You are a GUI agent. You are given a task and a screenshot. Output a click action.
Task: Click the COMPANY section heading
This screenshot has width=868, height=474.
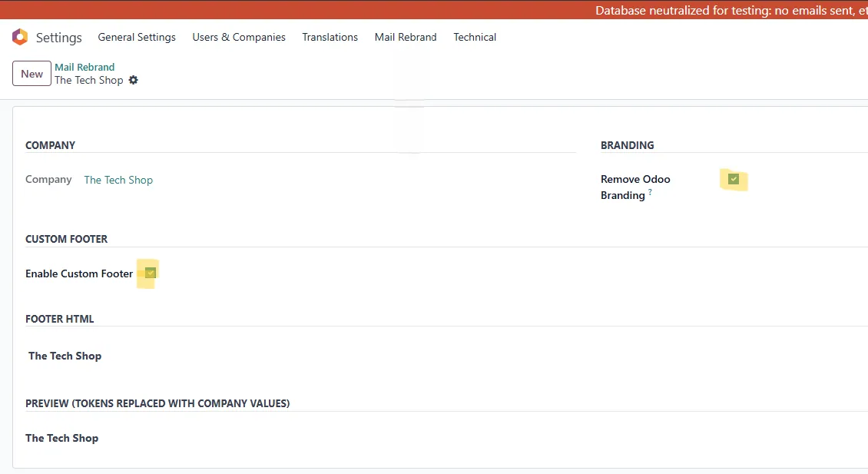coord(51,145)
